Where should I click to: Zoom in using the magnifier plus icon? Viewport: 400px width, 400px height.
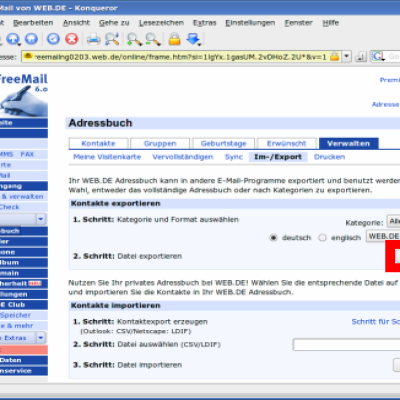pos(134,39)
